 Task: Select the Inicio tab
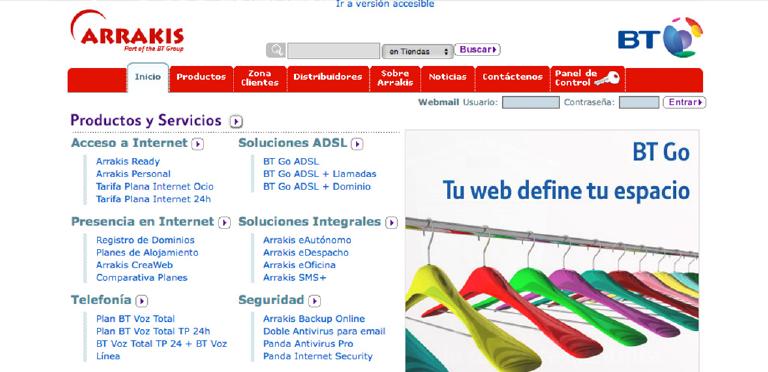pos(148,77)
